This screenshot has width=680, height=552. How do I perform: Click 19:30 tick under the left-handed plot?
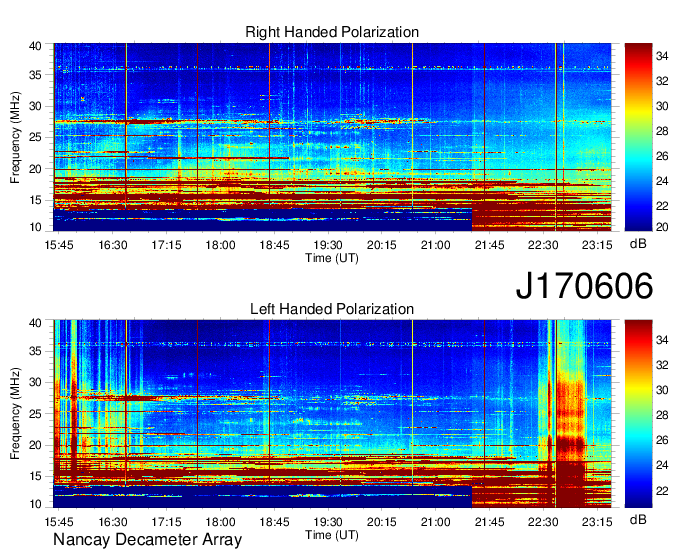(x=328, y=521)
